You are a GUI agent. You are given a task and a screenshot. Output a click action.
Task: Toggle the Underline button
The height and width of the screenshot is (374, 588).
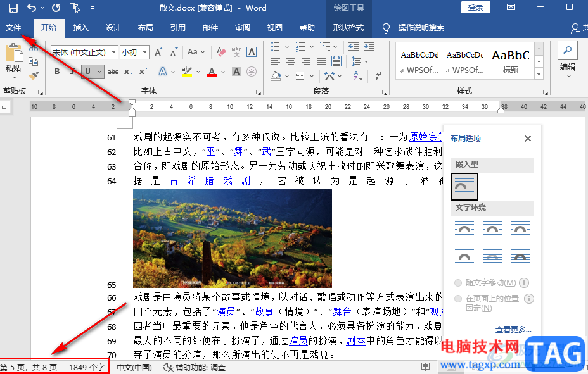[x=87, y=71]
